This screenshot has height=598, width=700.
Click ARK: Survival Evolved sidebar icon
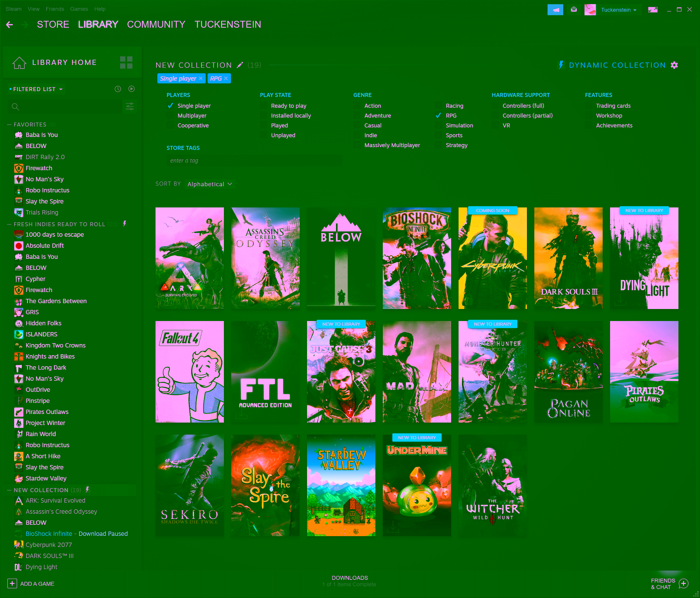pos(19,500)
